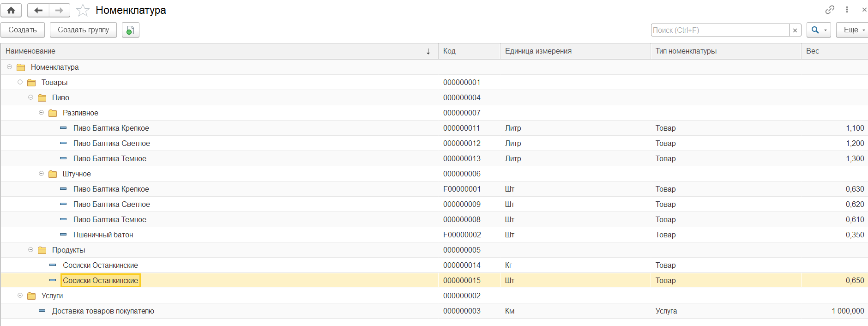868x326 pixels.
Task: Click the Создать группу button
Action: point(83,30)
